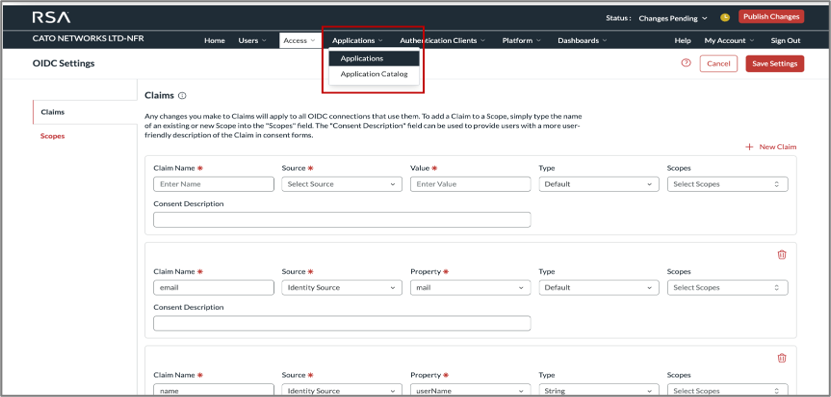Image resolution: width=831 pixels, height=397 pixels.
Task: Open the userName Property dropdown
Action: click(470, 390)
